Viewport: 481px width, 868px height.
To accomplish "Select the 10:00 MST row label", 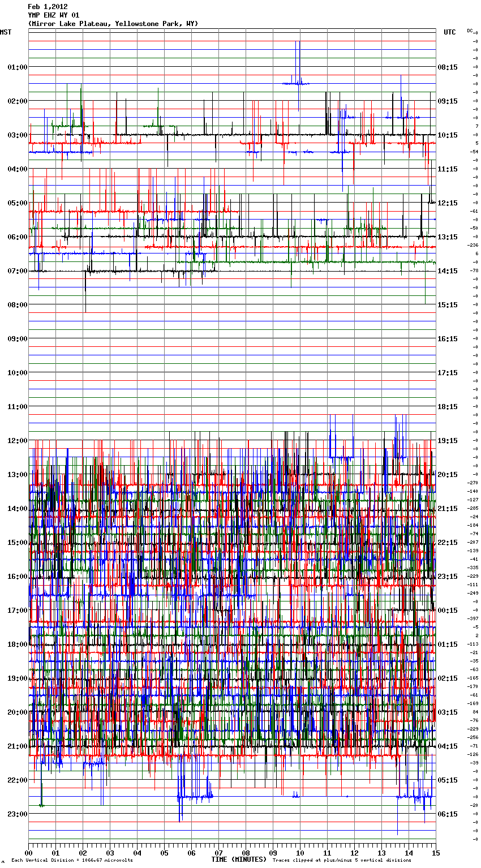I will 18,373.
